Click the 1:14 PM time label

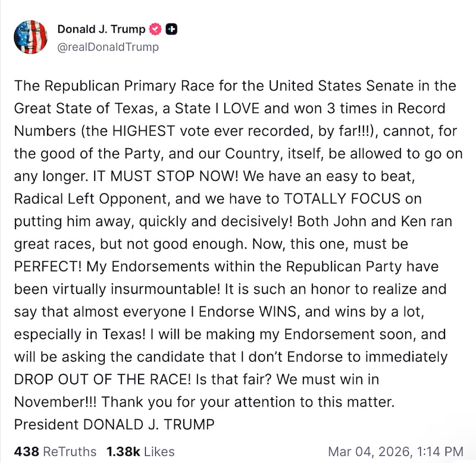pos(439,452)
